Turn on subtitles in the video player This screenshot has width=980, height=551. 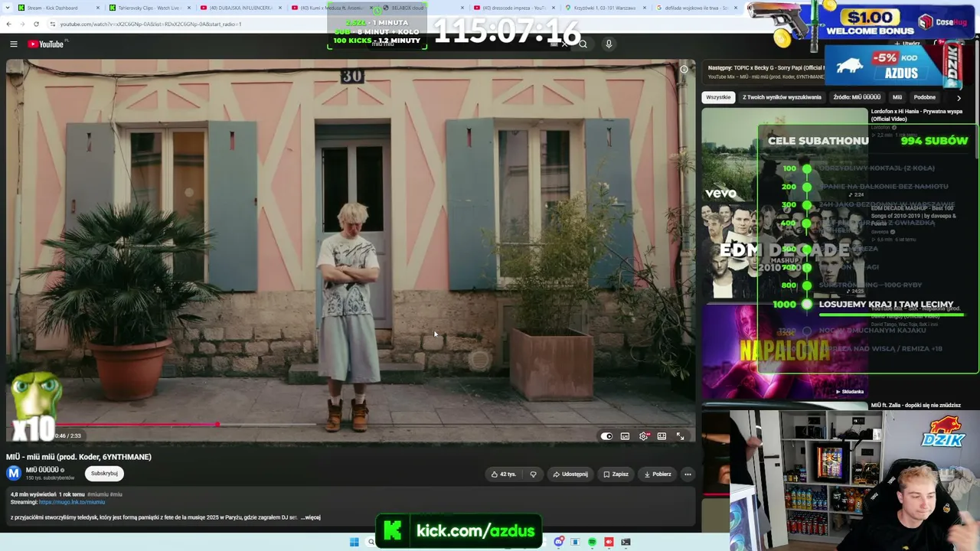point(625,436)
